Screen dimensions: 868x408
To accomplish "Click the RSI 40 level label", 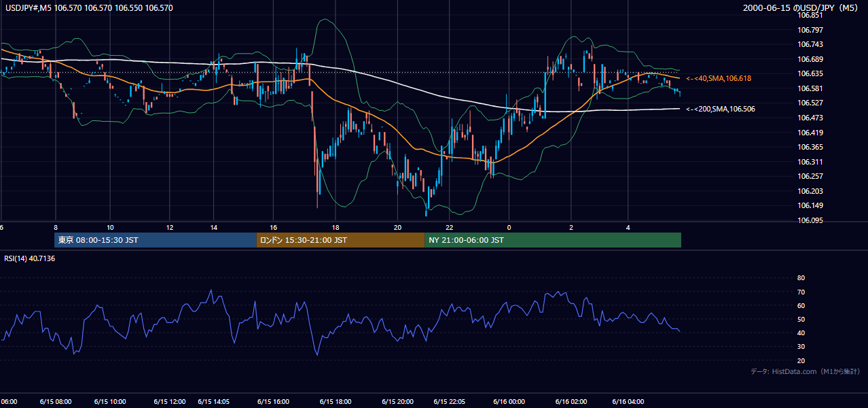I will tap(801, 333).
